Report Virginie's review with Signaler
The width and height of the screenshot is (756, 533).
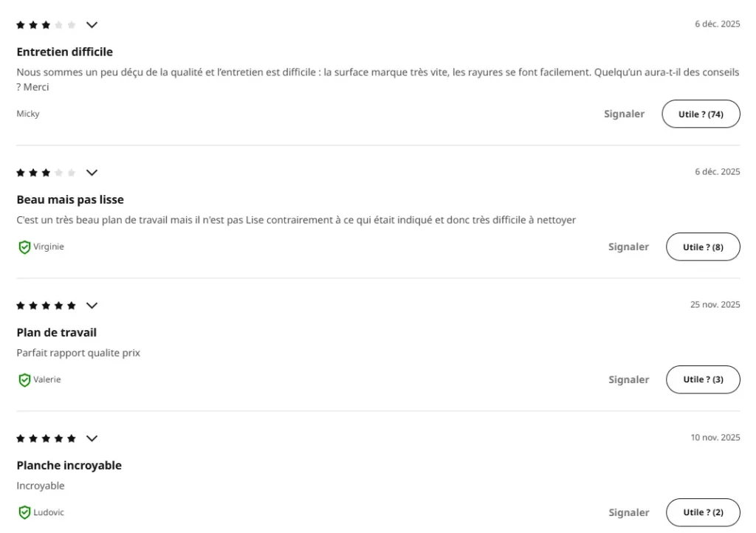coord(628,247)
